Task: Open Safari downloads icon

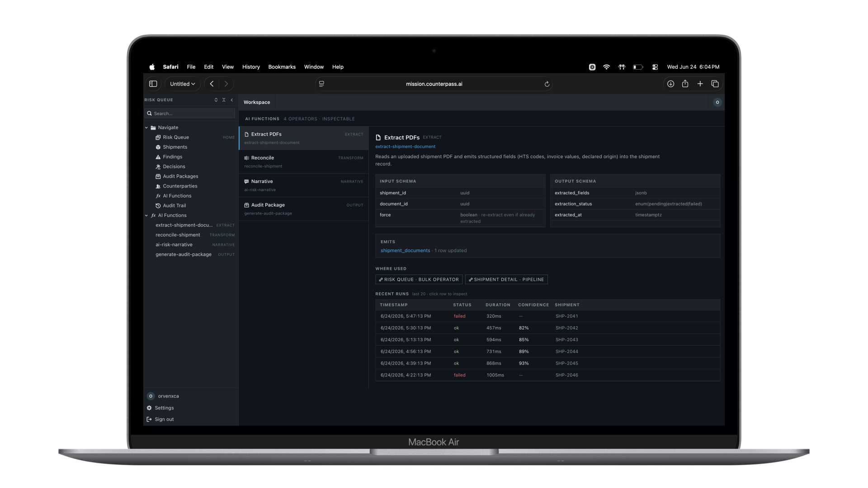Action: 670,84
